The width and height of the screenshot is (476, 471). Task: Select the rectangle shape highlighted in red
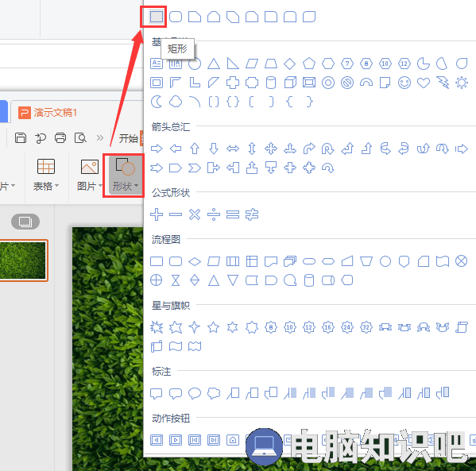pos(157,17)
